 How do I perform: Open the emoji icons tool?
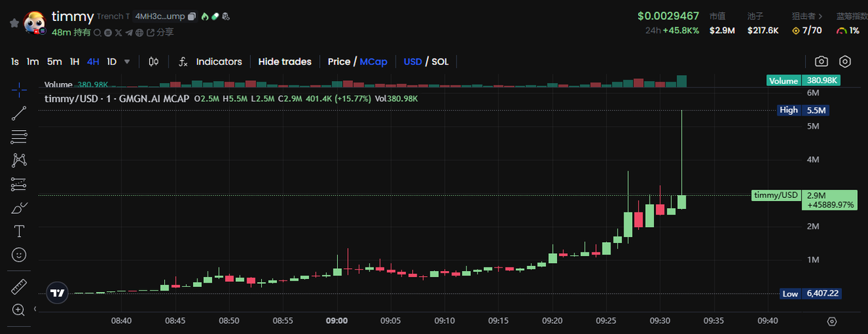(x=20, y=254)
